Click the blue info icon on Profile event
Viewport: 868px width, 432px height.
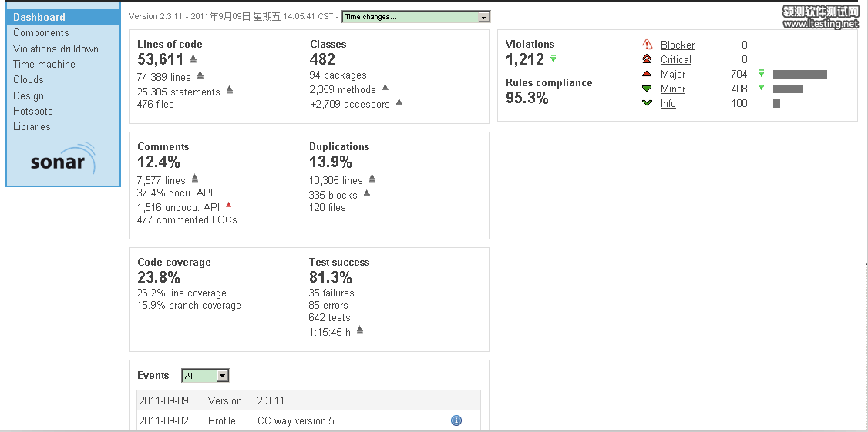(x=456, y=420)
